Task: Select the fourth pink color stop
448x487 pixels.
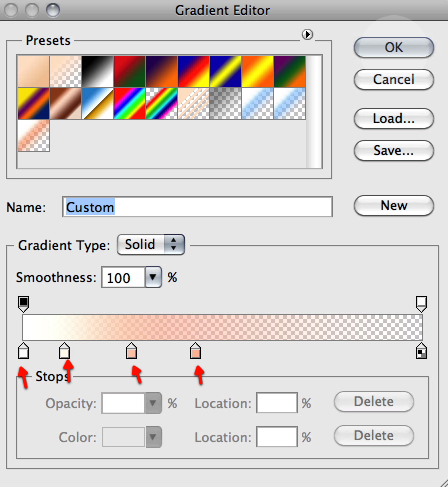Action: pyautogui.click(x=195, y=350)
